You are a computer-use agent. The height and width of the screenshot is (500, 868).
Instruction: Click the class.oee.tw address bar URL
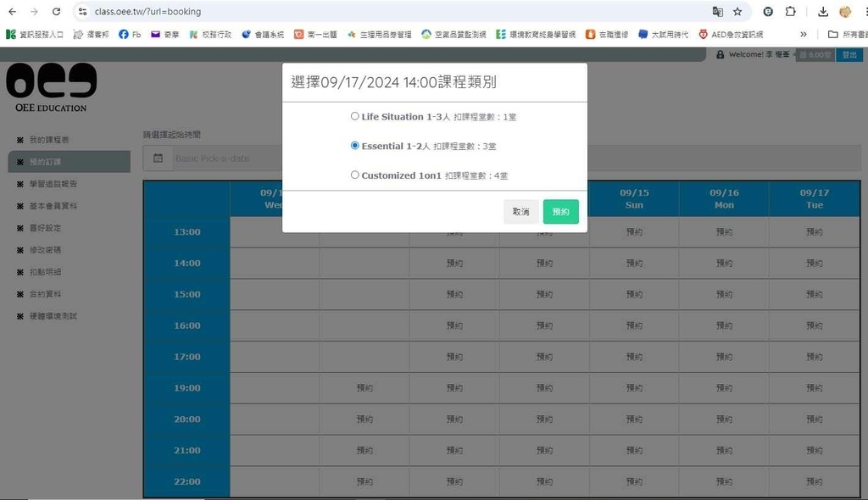click(x=147, y=12)
